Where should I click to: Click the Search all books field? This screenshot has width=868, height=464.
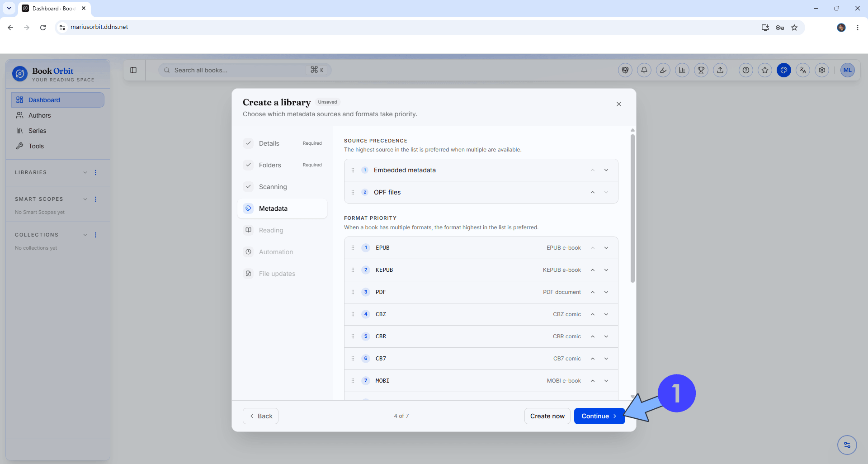tap(245, 70)
